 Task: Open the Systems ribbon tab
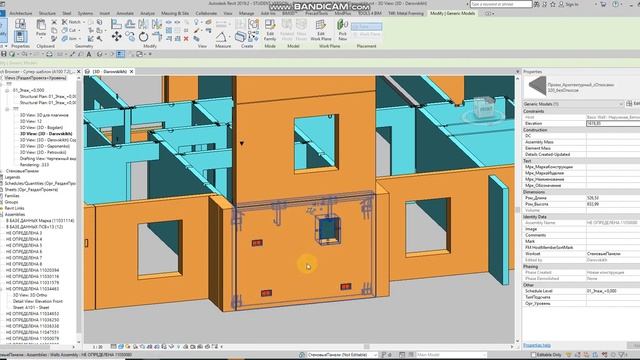coord(85,13)
